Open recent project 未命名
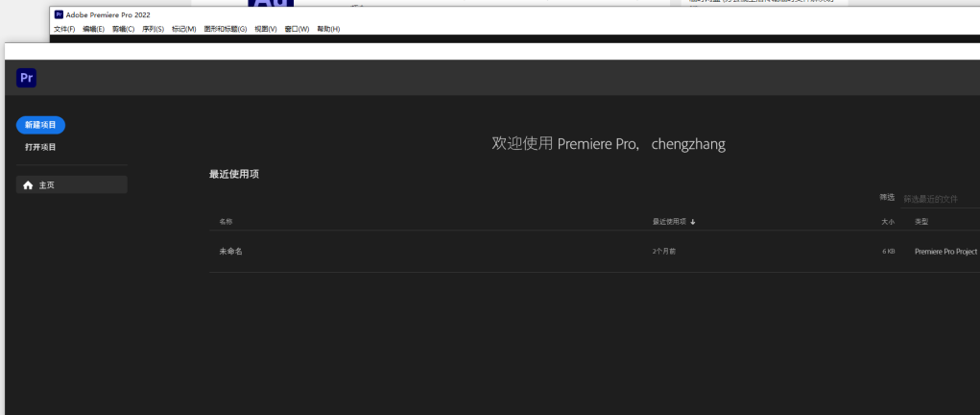This screenshot has width=980, height=415. (230, 251)
